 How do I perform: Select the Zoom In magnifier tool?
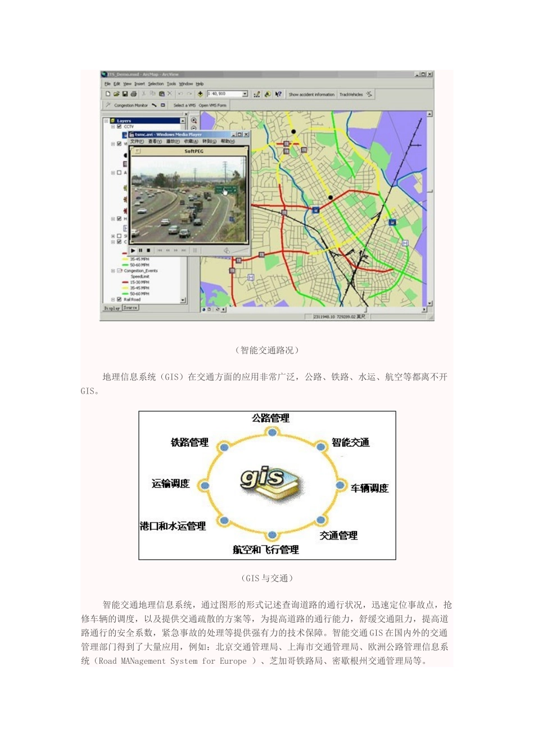[194, 120]
